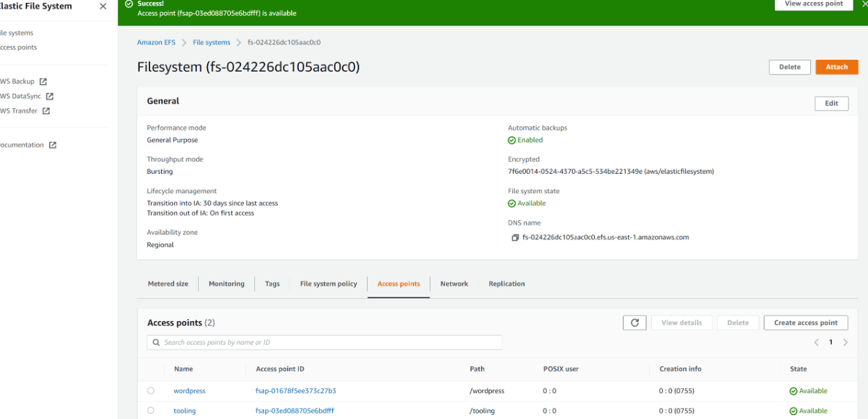Click the DNS name fs-024226dc105aac0c0.efs.us-east-1.amazonaws.com

tap(605, 238)
